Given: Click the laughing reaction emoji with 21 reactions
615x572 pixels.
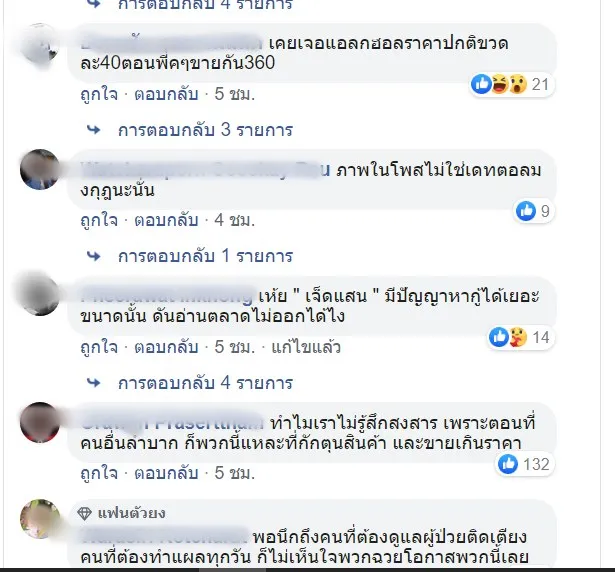Looking at the screenshot, I should coord(499,84).
